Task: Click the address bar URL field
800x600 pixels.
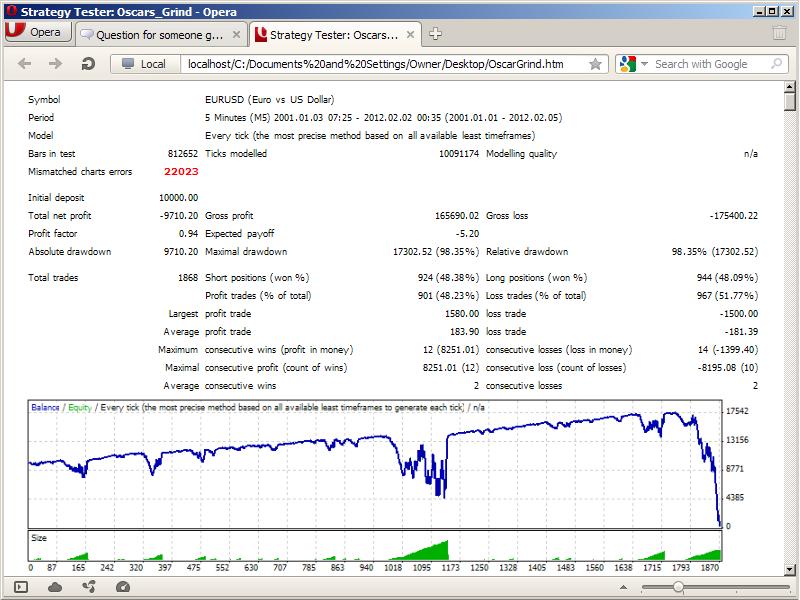Action: 380,64
